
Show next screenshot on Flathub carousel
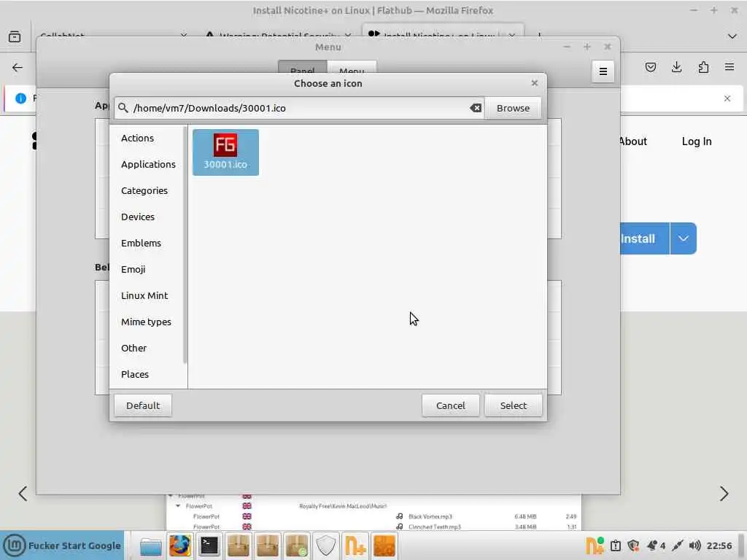coord(724,494)
